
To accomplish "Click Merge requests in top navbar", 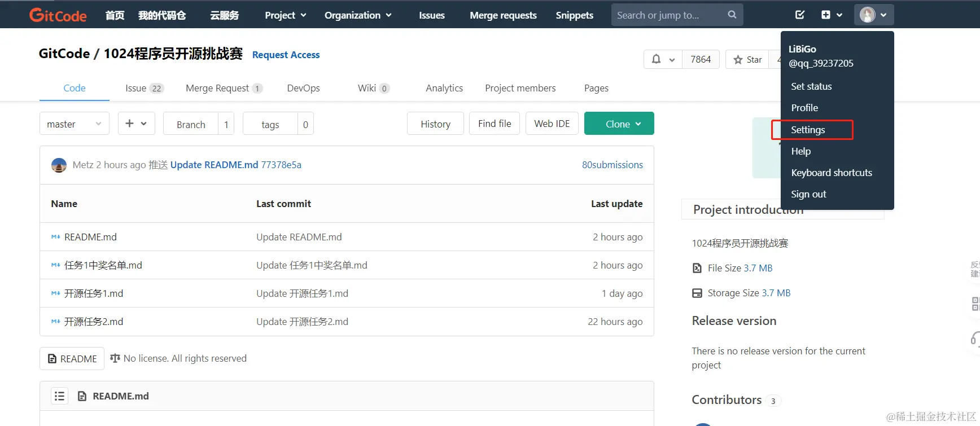I will pos(503,15).
